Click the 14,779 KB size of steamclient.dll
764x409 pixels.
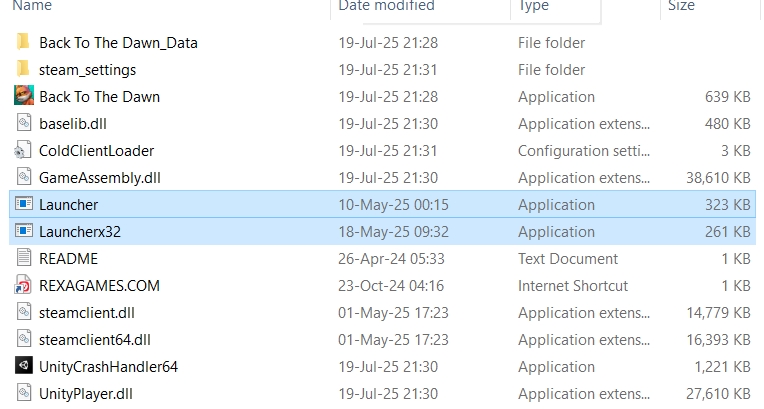(x=718, y=313)
